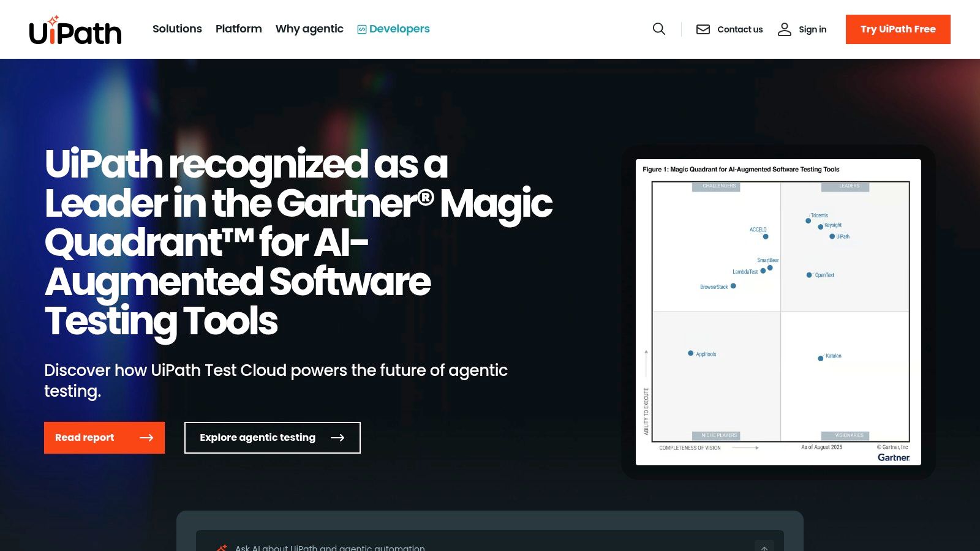Click the 'As of August 2025' text

tap(822, 448)
